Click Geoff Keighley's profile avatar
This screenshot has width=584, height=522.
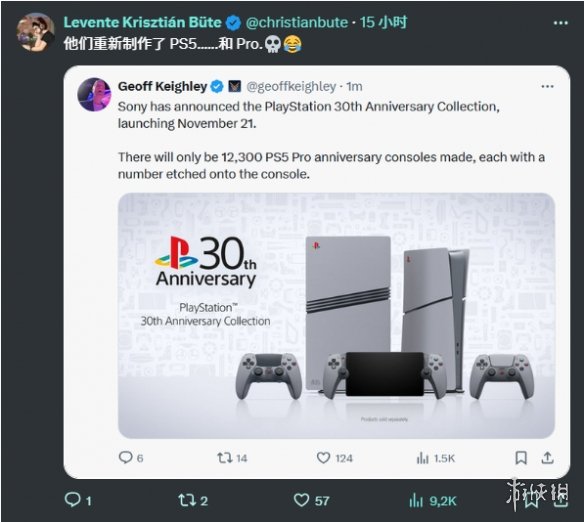click(94, 95)
